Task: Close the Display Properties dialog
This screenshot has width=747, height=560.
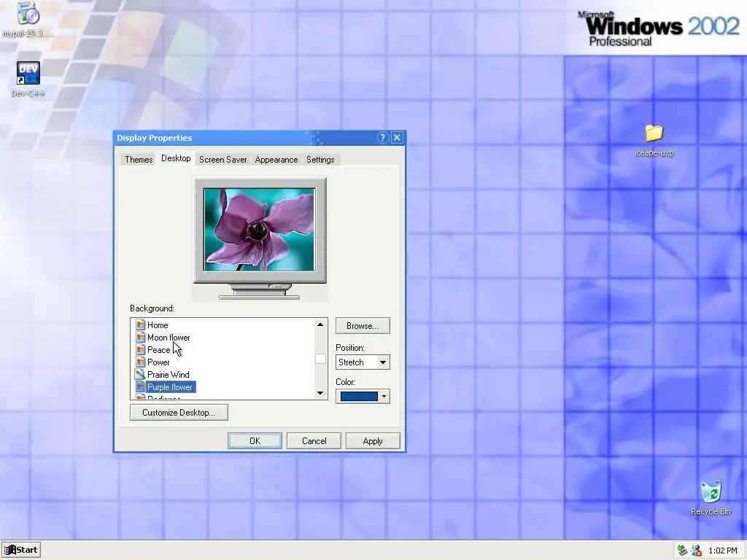Action: click(x=397, y=138)
